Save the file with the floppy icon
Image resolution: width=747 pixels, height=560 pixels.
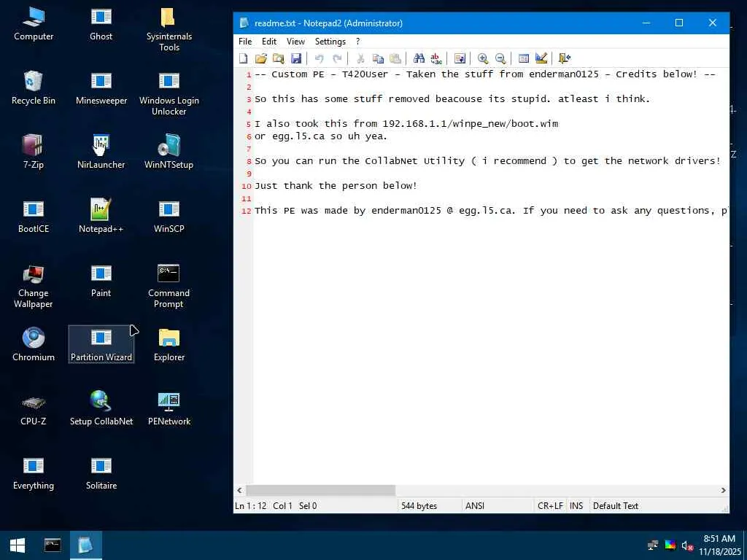(296, 58)
